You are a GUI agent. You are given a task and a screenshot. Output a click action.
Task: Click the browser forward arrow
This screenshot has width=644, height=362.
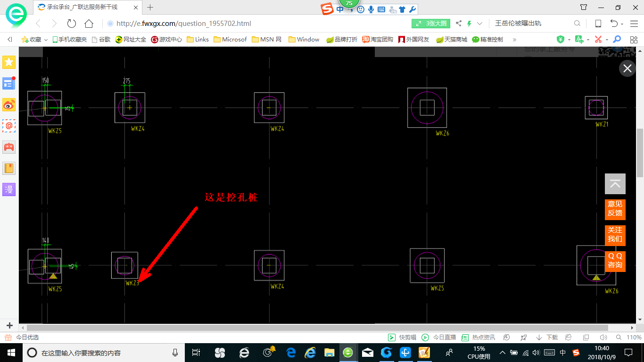point(54,24)
